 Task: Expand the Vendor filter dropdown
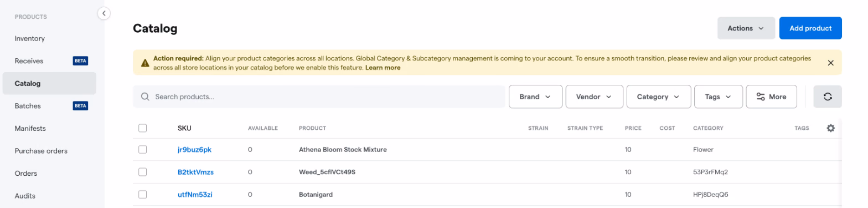[x=594, y=97]
